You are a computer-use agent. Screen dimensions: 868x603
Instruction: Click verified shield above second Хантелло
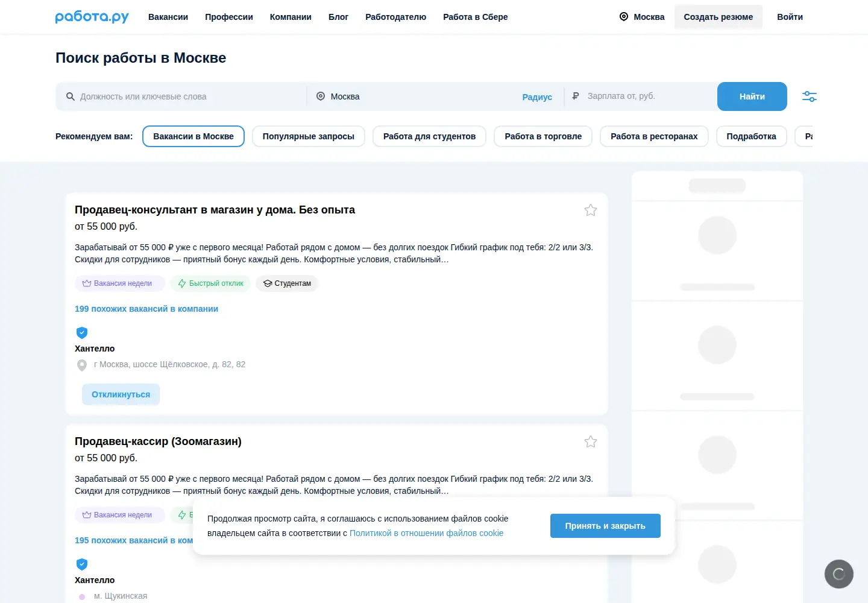coord(82,564)
